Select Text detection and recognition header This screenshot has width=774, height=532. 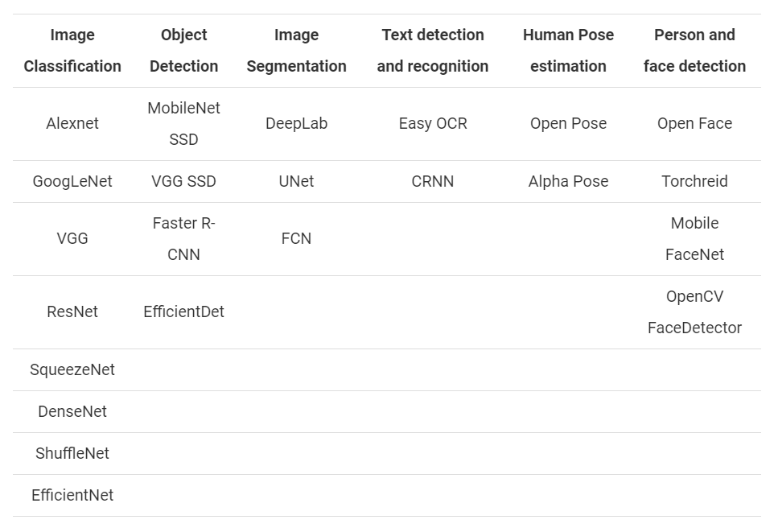(x=432, y=51)
